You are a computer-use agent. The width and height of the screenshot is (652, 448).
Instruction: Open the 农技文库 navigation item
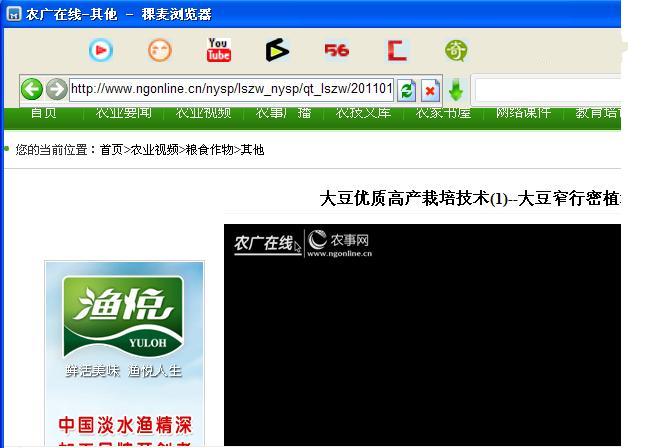point(363,112)
